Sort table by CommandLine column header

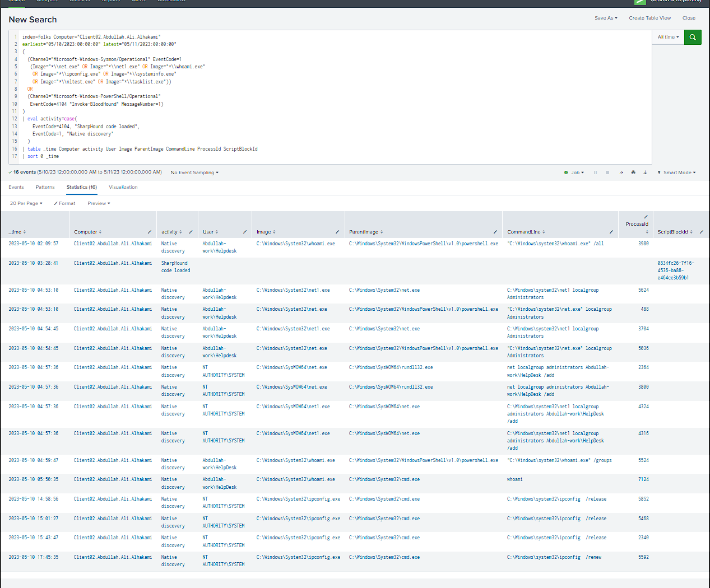coord(526,232)
